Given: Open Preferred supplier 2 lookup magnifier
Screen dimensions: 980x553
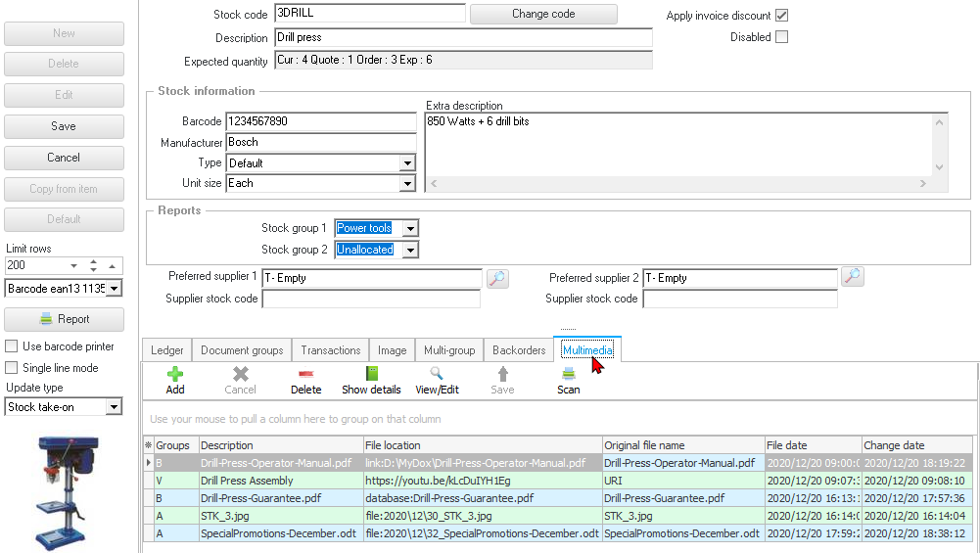Looking at the screenshot, I should coord(853,278).
